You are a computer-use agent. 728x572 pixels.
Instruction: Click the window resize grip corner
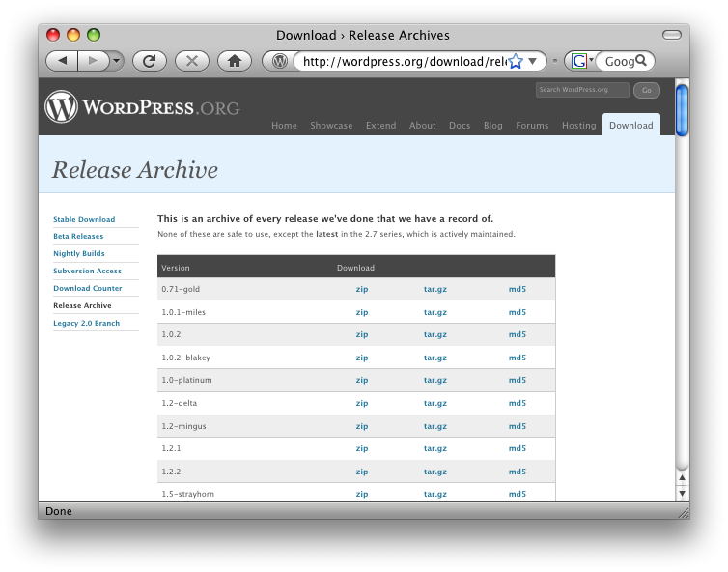click(x=684, y=513)
